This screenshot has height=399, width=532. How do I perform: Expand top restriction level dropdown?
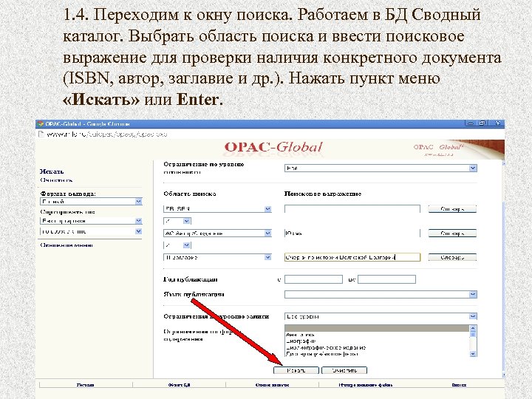tap(381, 168)
